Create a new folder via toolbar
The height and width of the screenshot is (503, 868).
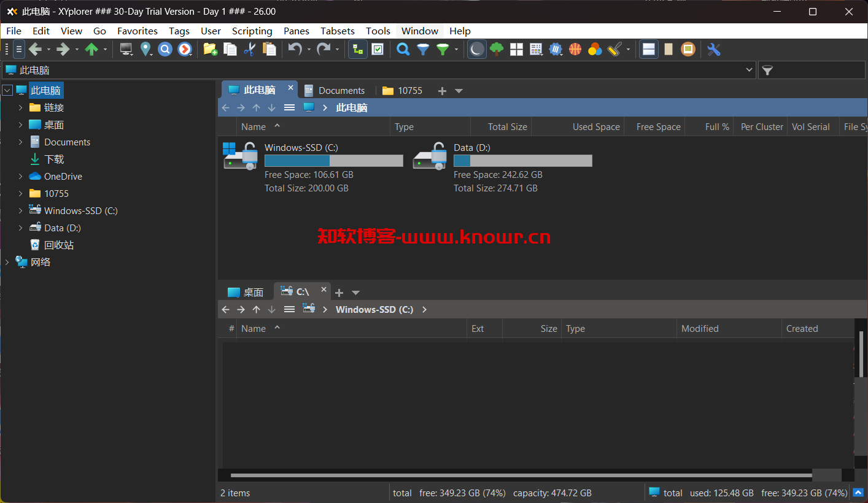[211, 50]
